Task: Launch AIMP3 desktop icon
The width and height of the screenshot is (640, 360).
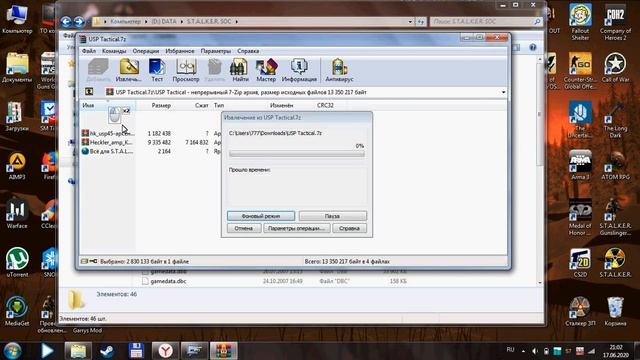Action: click(x=17, y=166)
